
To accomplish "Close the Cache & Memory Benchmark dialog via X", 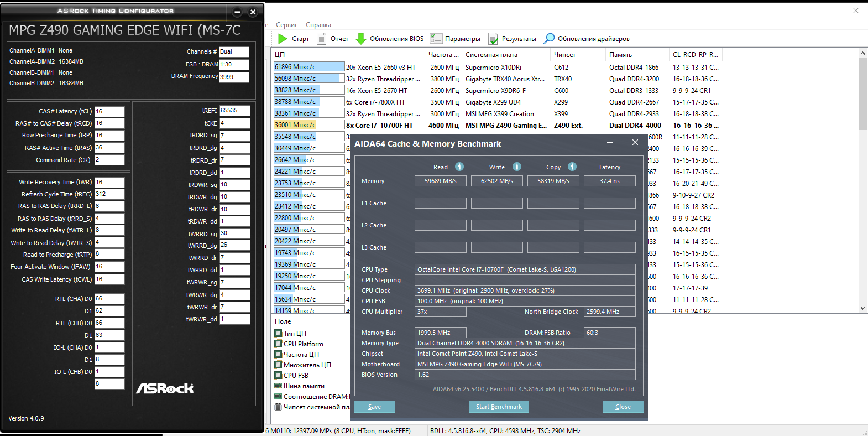I will point(635,143).
